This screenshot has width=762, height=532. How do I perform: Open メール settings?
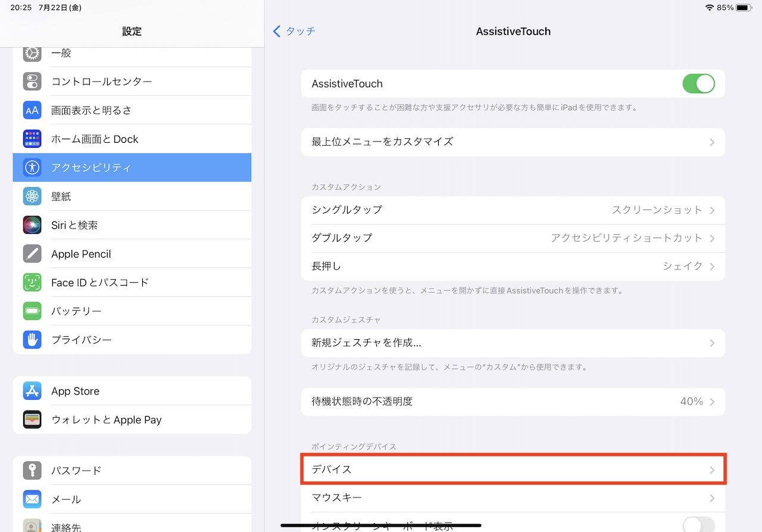click(132, 499)
